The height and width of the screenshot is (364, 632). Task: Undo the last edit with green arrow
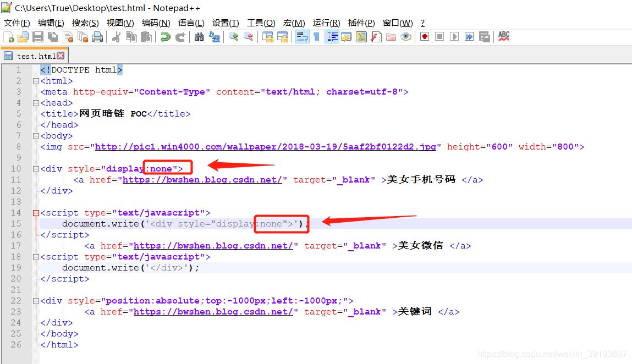tap(165, 37)
